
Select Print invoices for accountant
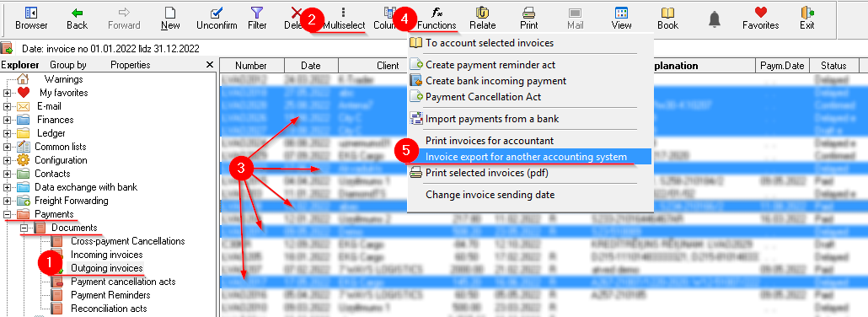[490, 141]
